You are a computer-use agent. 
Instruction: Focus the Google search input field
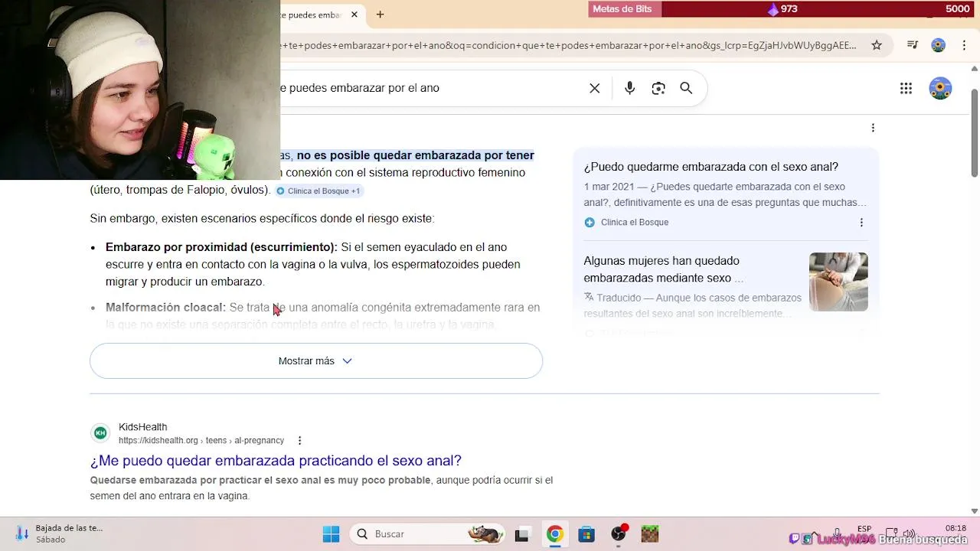[429, 88]
